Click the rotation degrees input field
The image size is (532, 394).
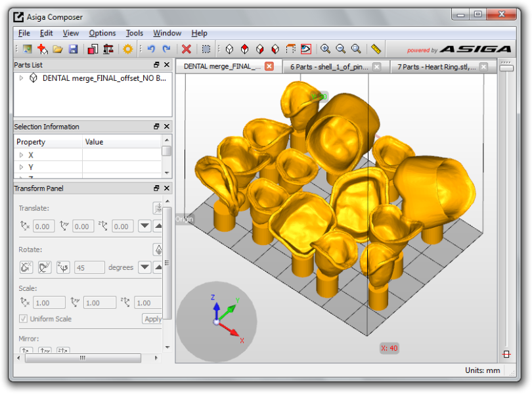coord(89,267)
